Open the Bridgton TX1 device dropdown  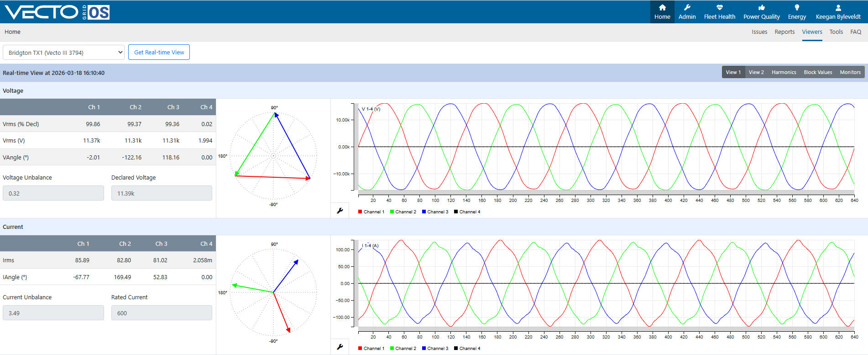[x=63, y=53]
